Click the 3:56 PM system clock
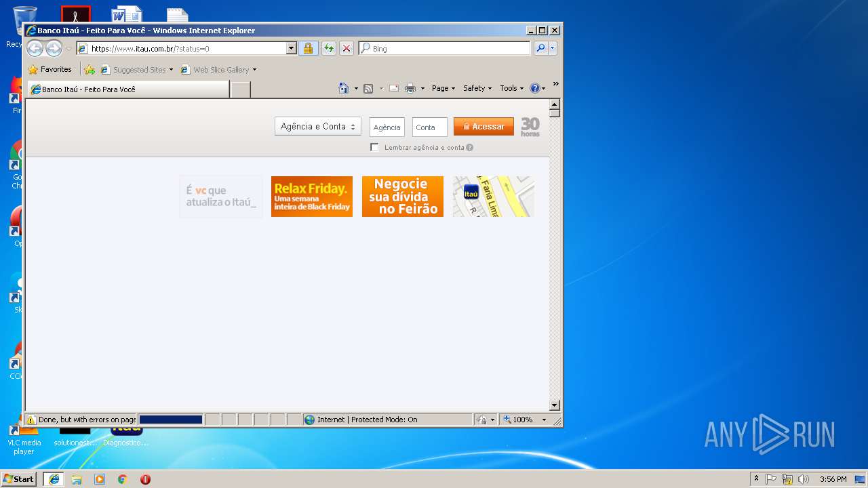Viewport: 868px width, 488px height. click(833, 479)
